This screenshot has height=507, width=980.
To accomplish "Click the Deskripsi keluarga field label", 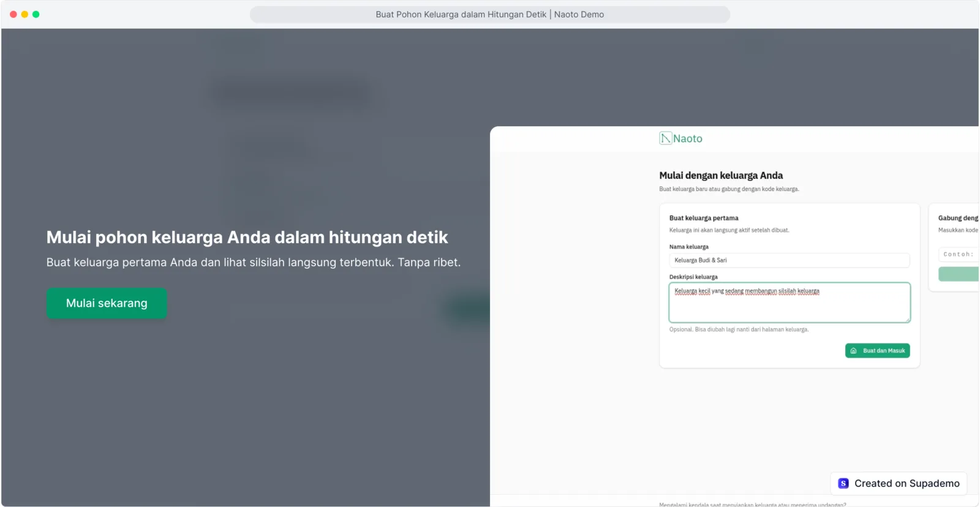I will click(693, 277).
